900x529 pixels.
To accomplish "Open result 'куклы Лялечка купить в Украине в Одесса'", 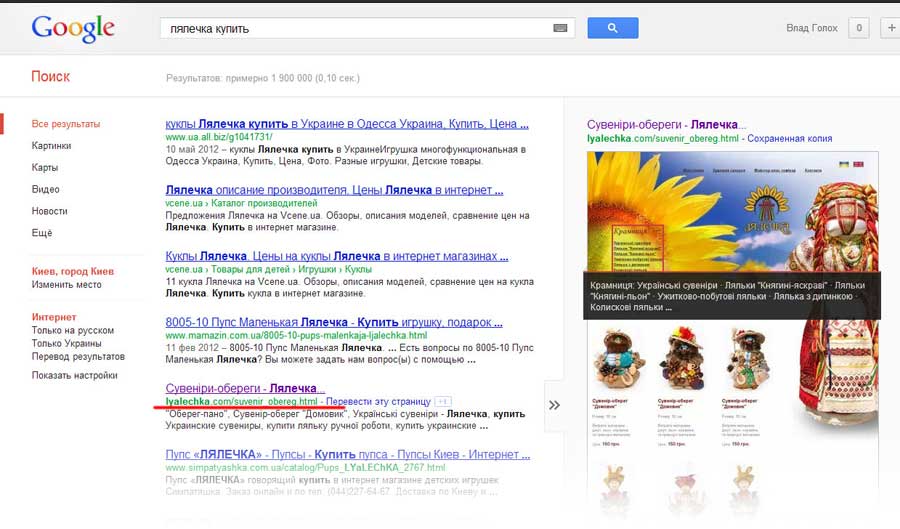I will (347, 124).
